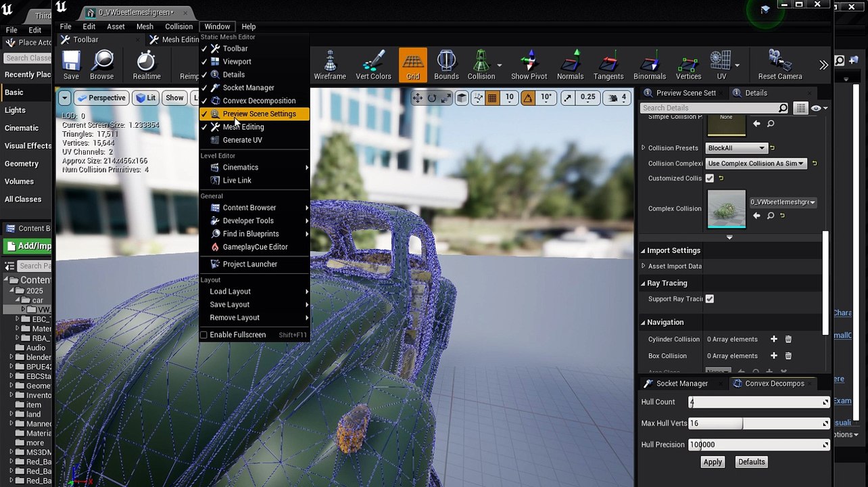
Task: Reset Camera to default view
Action: click(779, 66)
